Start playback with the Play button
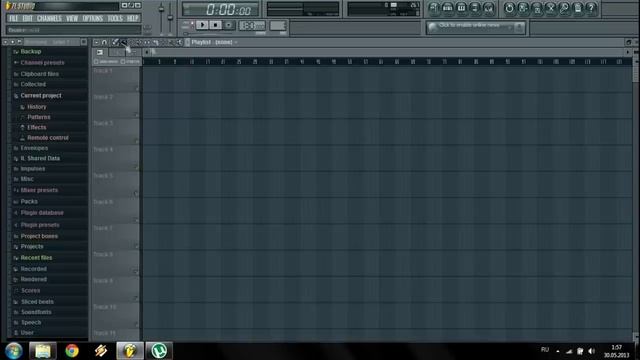Viewport: 640px width, 360px height. [x=202, y=25]
